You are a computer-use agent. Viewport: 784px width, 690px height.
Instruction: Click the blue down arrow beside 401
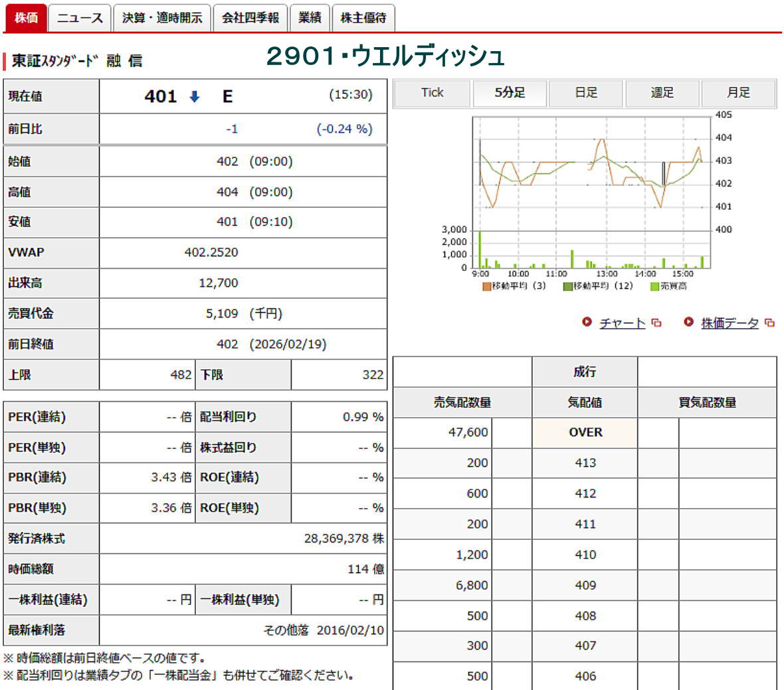(x=194, y=97)
